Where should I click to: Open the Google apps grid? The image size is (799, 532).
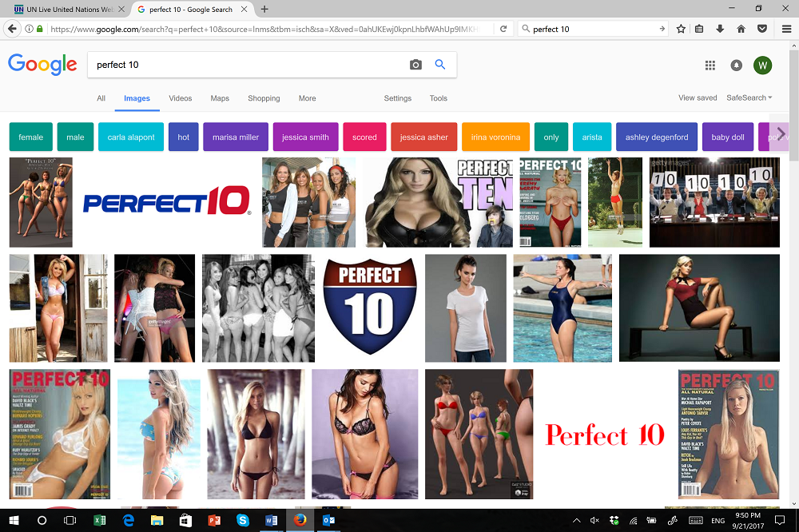pyautogui.click(x=710, y=65)
